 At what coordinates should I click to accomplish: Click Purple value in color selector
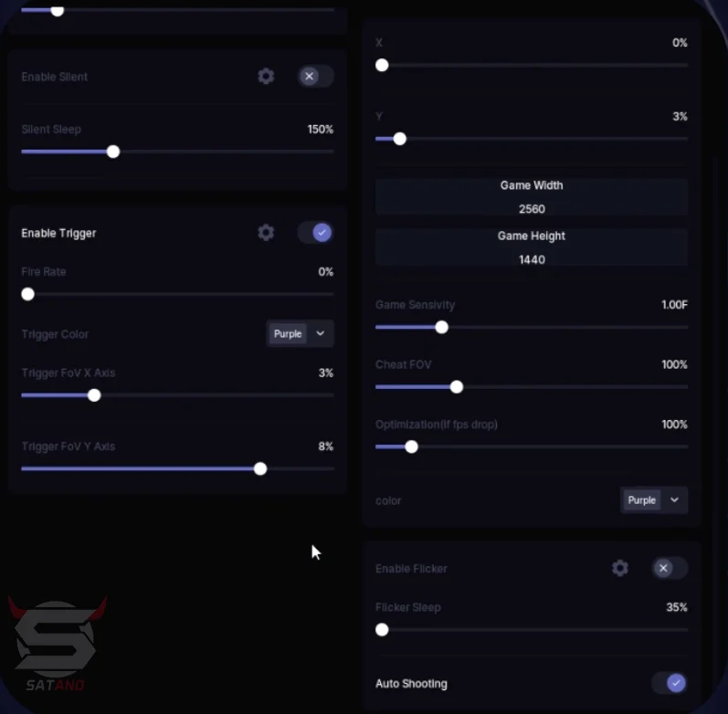[x=641, y=500]
